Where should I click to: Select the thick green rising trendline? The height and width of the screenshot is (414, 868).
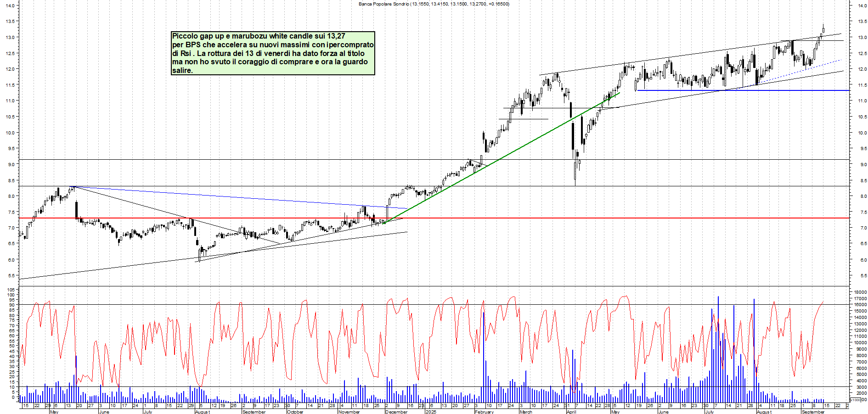502,158
